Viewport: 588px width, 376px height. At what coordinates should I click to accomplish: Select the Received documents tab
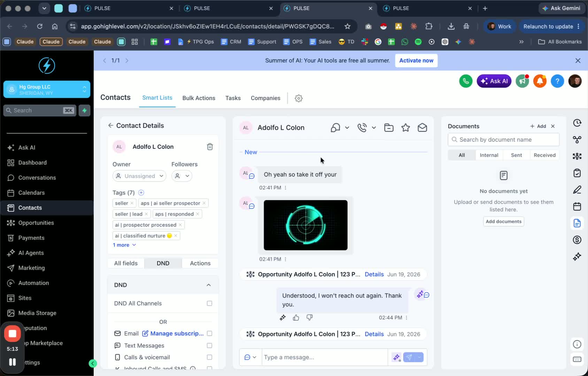pyautogui.click(x=544, y=155)
